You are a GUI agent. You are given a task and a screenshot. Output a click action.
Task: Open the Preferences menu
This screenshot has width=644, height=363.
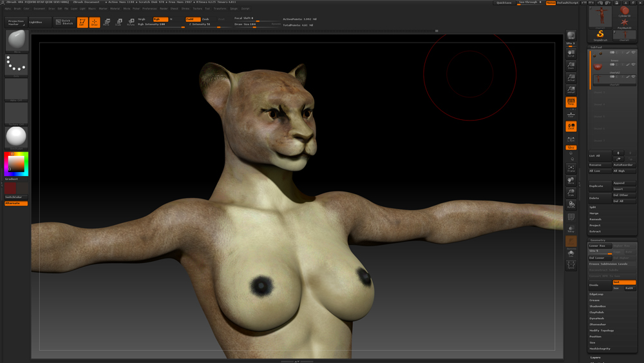(149, 9)
